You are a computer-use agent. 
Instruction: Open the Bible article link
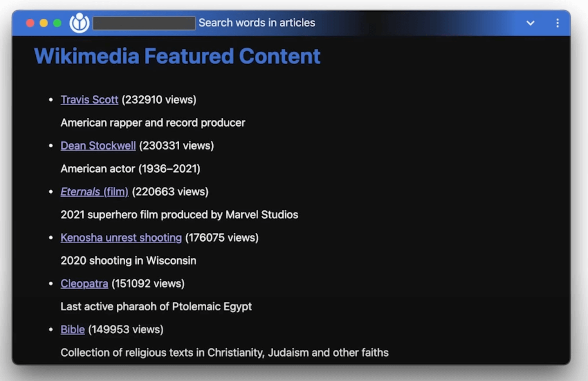point(72,329)
